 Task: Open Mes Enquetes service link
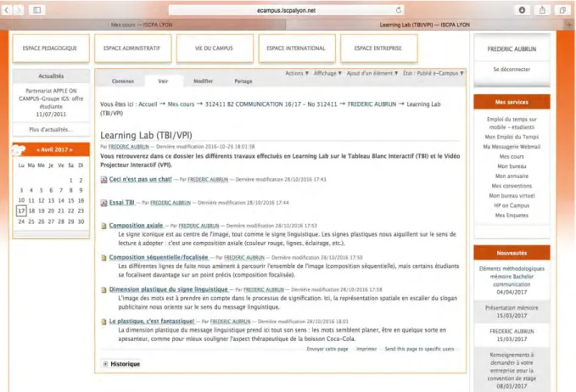512,216
